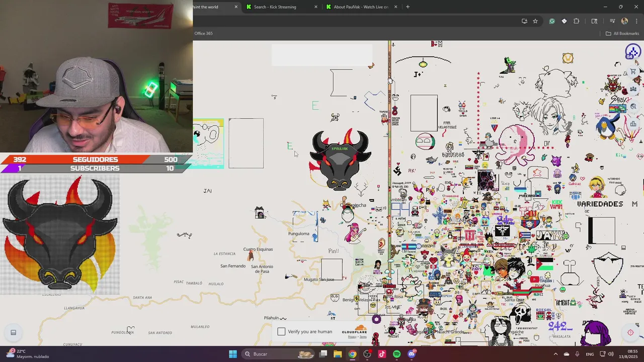Open the Extensions puzzle icon
This screenshot has height=362, width=644.
pyautogui.click(x=577, y=21)
